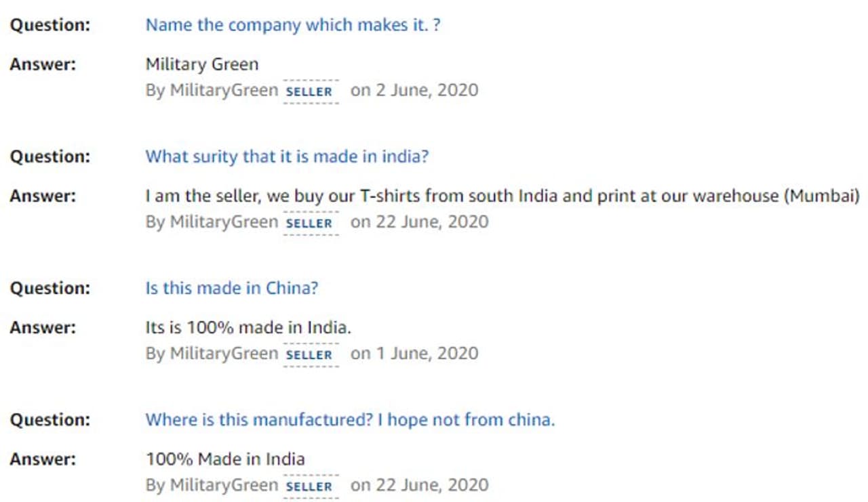Click the date "on 1 June, 2020"
868x502 pixels.
pos(414,353)
